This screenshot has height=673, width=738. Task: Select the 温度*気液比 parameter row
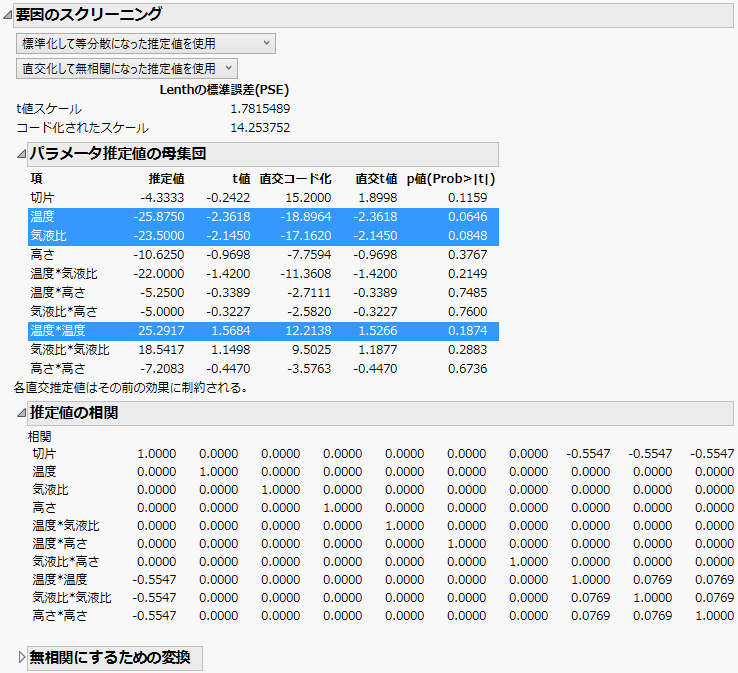(x=263, y=274)
